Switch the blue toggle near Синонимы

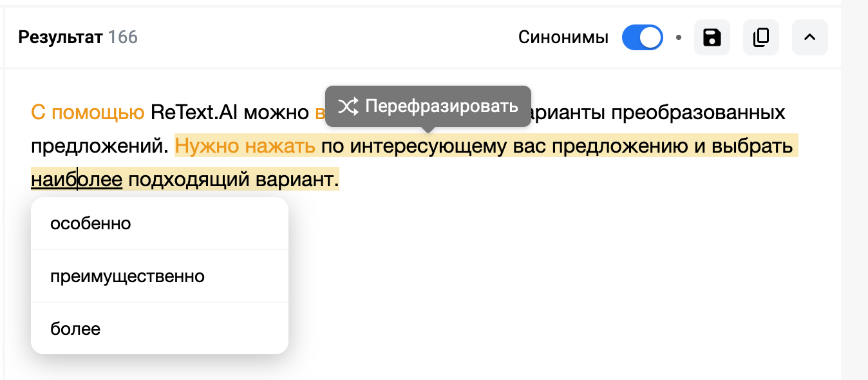(642, 37)
